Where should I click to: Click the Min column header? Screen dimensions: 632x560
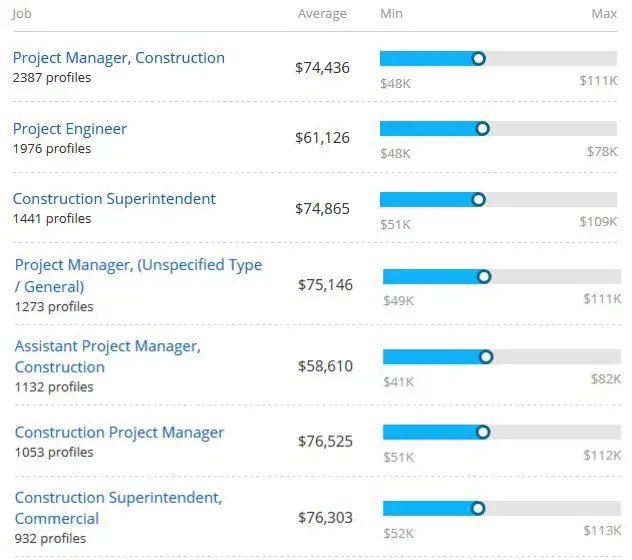click(392, 14)
